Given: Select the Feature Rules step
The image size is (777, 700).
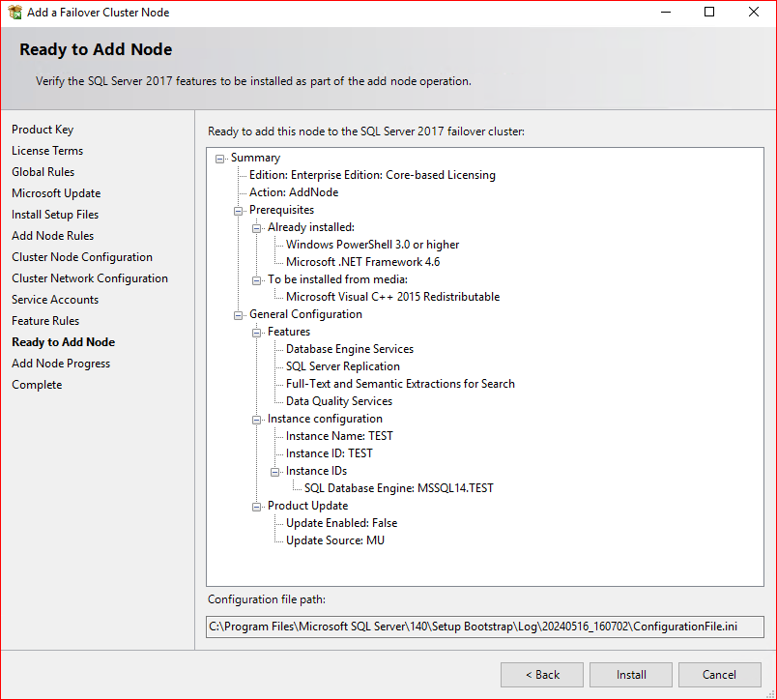Looking at the screenshot, I should [x=45, y=321].
